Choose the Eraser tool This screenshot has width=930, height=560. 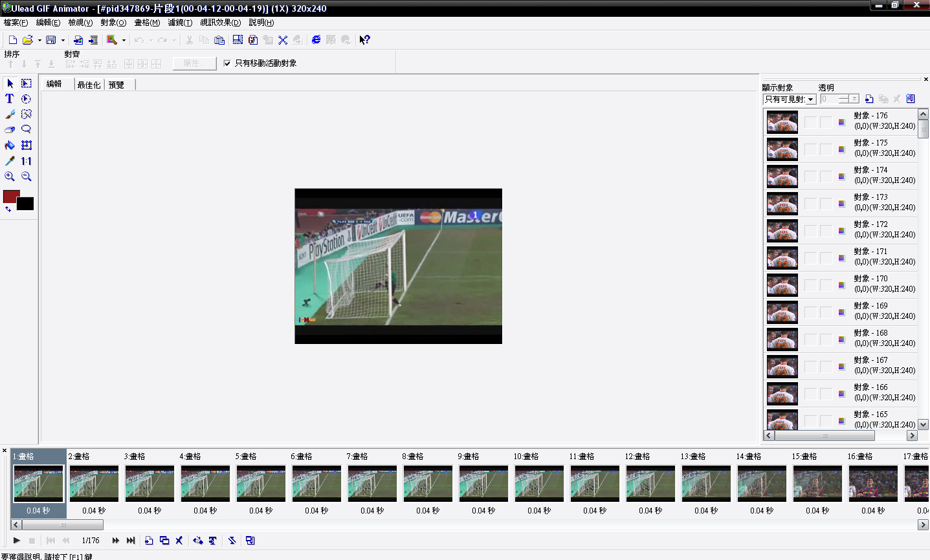pos(10,130)
